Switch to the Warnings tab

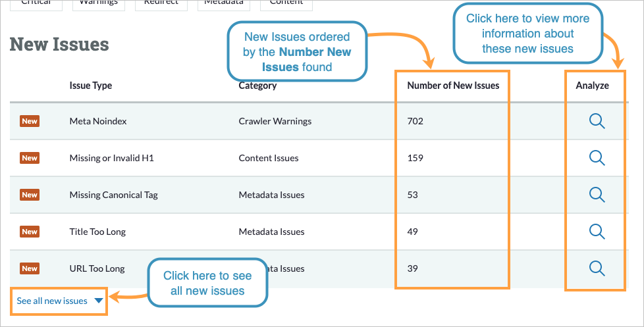98,3
